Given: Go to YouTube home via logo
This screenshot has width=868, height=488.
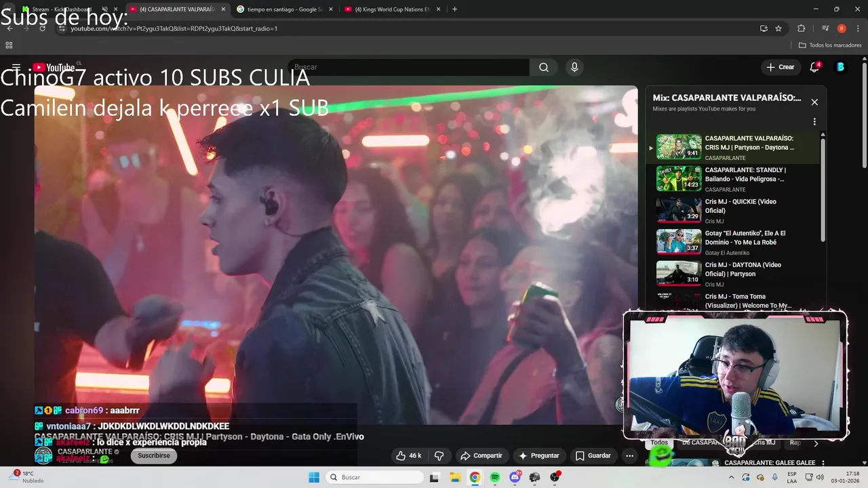Looking at the screenshot, I should point(54,67).
